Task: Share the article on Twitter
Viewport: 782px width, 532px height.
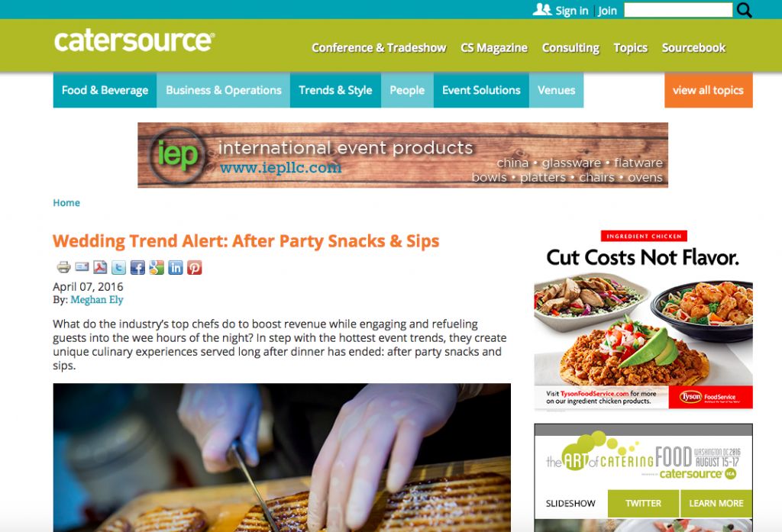Action: click(118, 268)
